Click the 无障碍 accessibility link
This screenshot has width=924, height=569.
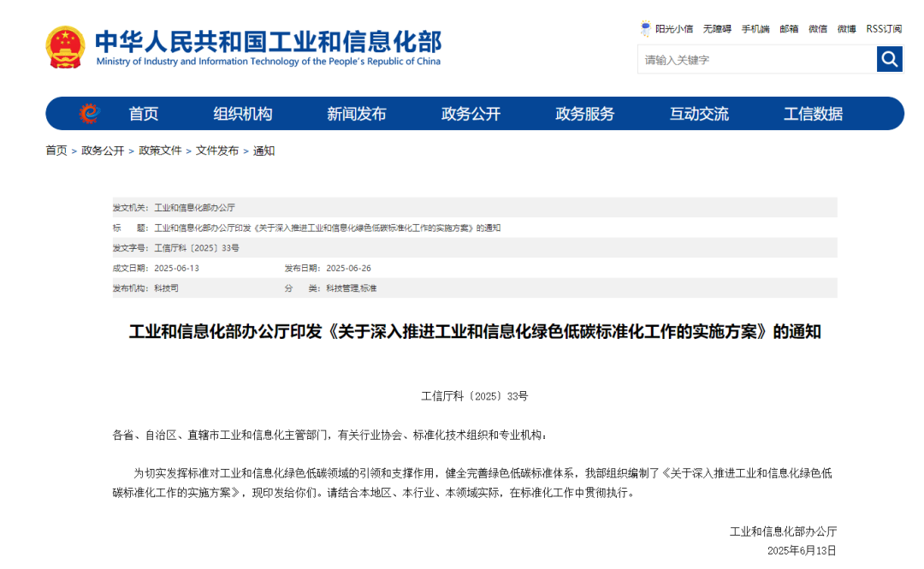click(x=717, y=29)
